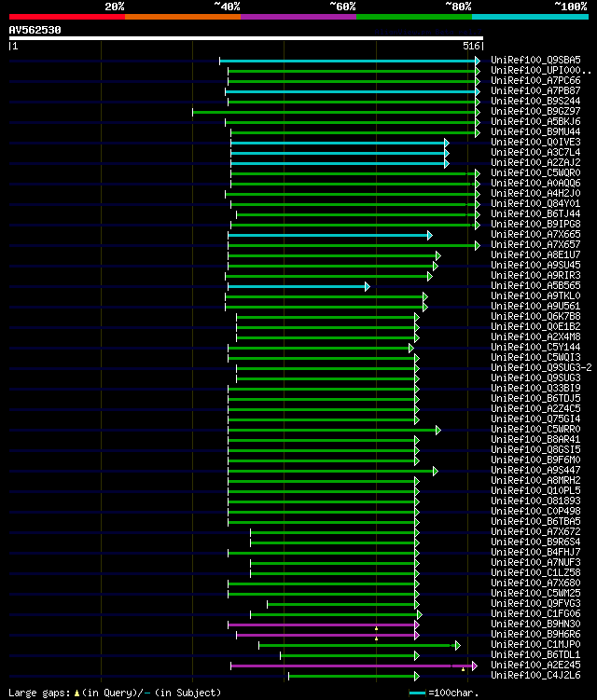Click the UniRef100_A7X665 label
597x700 pixels.
[535, 234]
